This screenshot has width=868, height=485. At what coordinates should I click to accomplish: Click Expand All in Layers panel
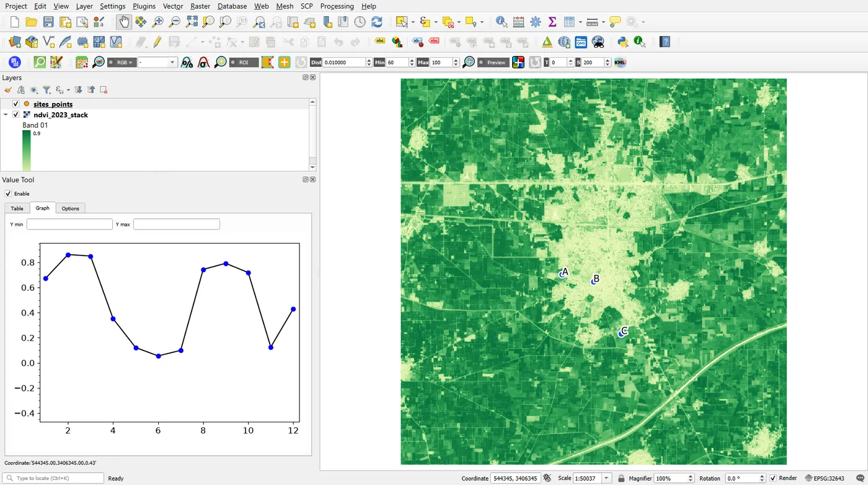79,90
